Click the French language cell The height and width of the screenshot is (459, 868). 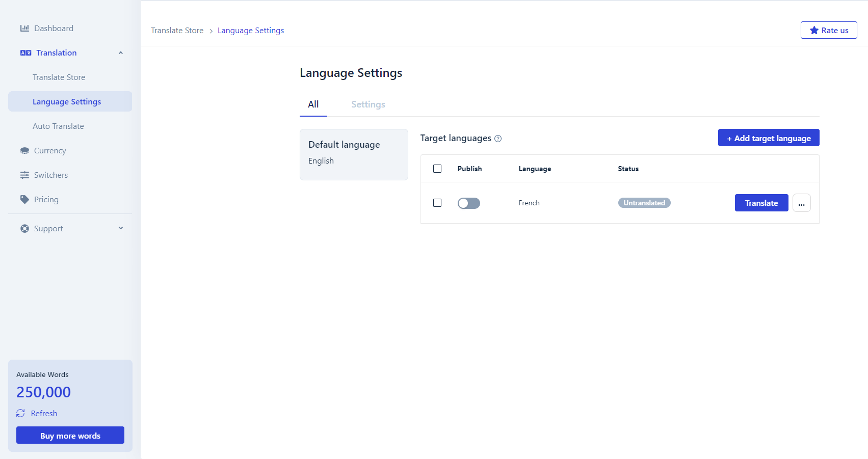tap(529, 203)
